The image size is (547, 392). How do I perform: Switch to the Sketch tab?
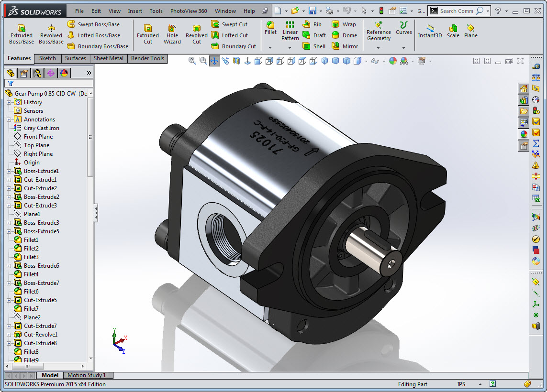point(47,58)
